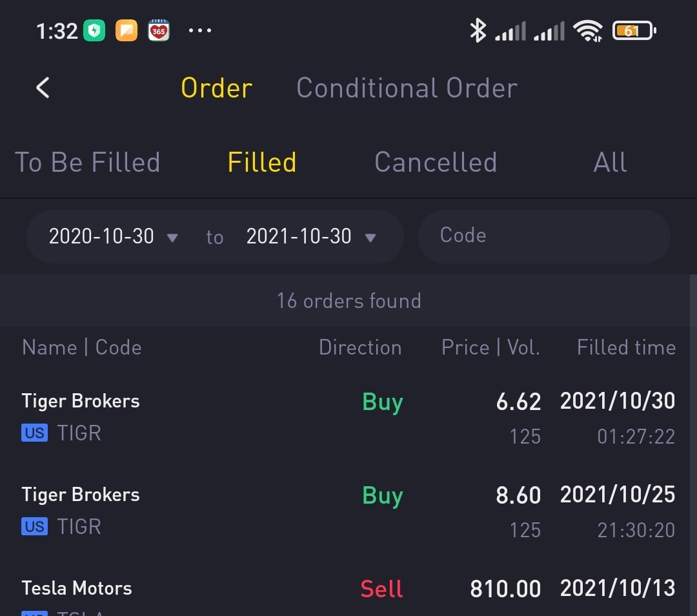The height and width of the screenshot is (616, 697).
Task: Open end date dropdown 2021-10-30
Action: click(311, 236)
